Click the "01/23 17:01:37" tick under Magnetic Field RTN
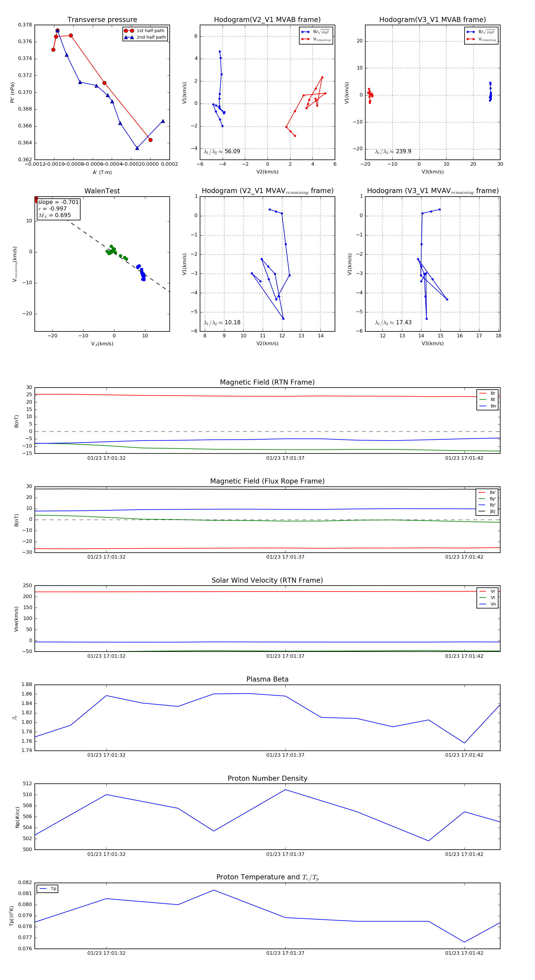Screen dimensions: 535x980 coord(285,459)
